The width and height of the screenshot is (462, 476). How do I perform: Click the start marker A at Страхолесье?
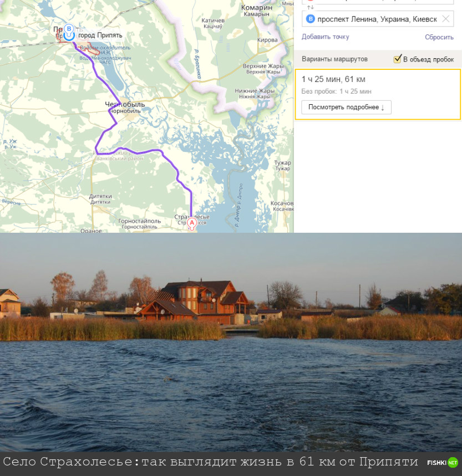pos(192,223)
